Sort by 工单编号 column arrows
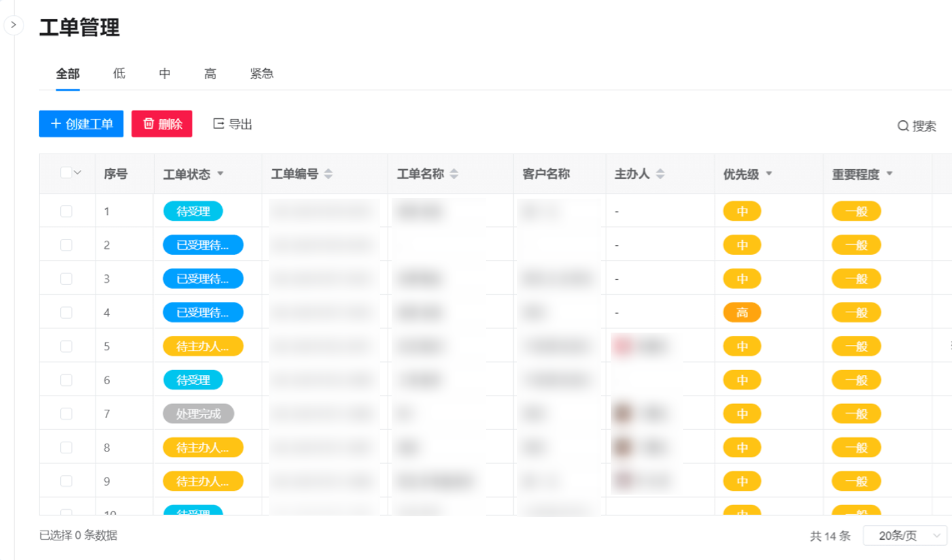 (x=328, y=174)
